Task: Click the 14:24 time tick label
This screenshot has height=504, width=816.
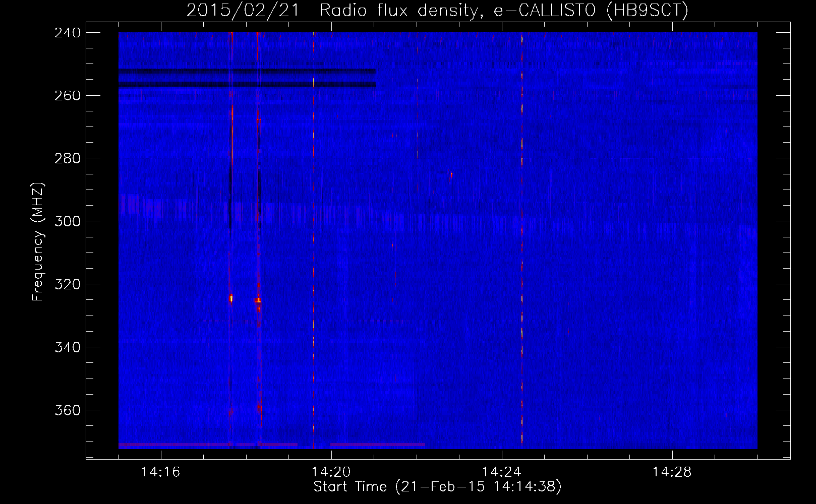Action: pos(502,472)
